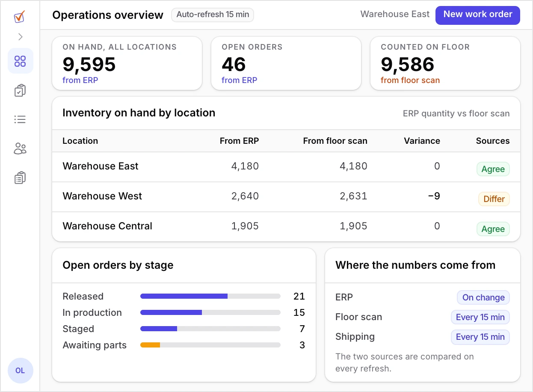
Task: Click the Released progress bar
Action: [x=210, y=296]
